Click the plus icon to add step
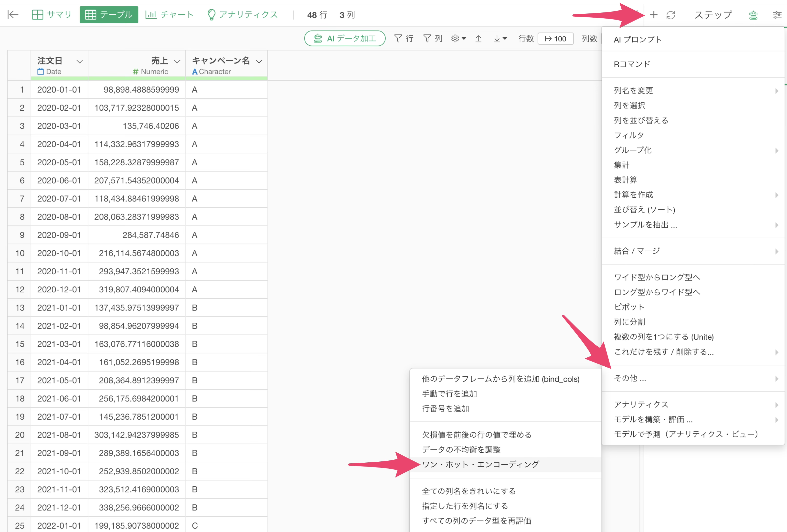Viewport: 787px width, 532px height. coord(654,15)
